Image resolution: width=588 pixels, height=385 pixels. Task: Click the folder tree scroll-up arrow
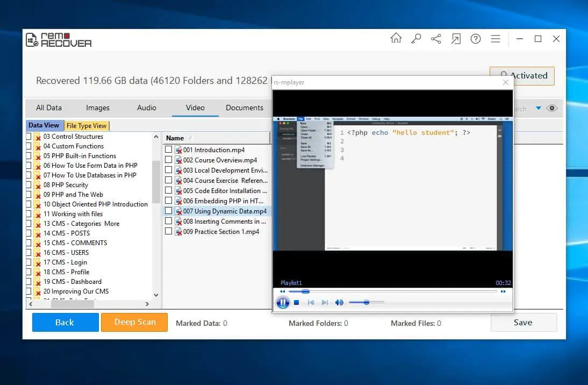click(x=156, y=137)
